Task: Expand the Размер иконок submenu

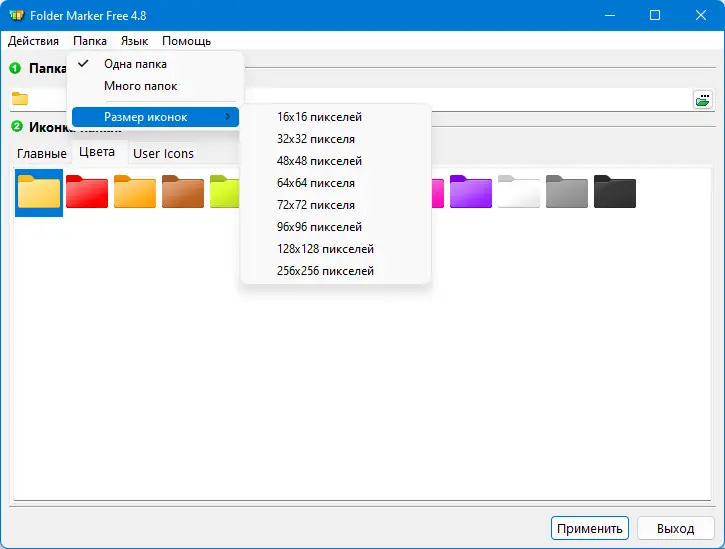Action: [155, 117]
